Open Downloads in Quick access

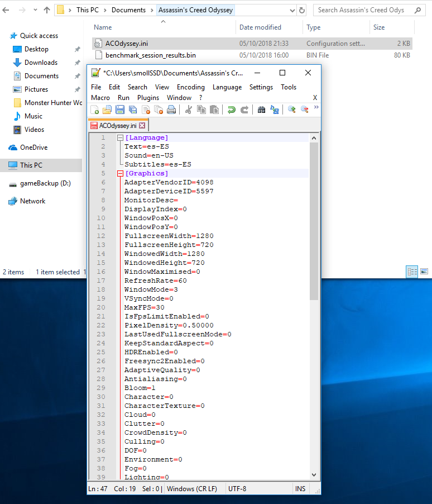point(41,63)
